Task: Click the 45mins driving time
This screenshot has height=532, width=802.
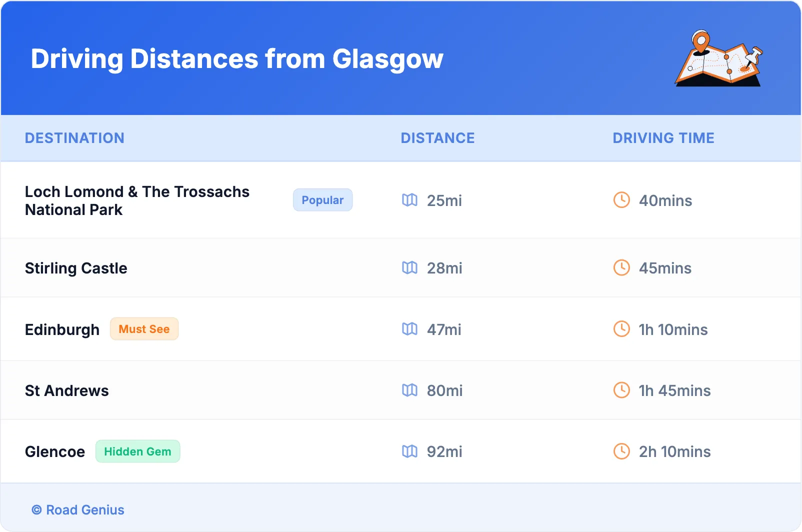Action: point(665,268)
